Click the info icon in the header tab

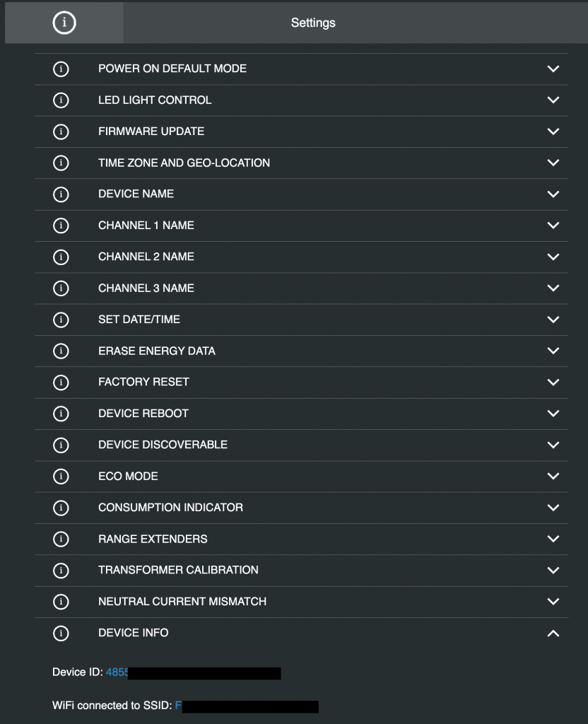pos(64,23)
